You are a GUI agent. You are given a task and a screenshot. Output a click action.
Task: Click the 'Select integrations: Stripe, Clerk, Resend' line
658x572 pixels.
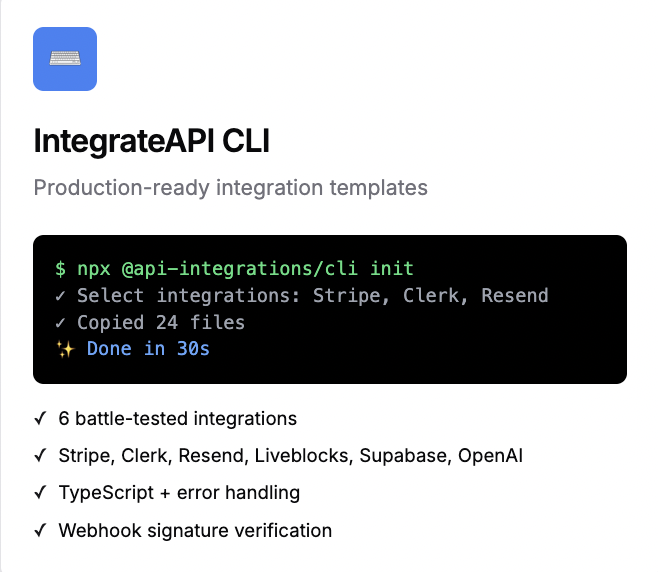[302, 295]
